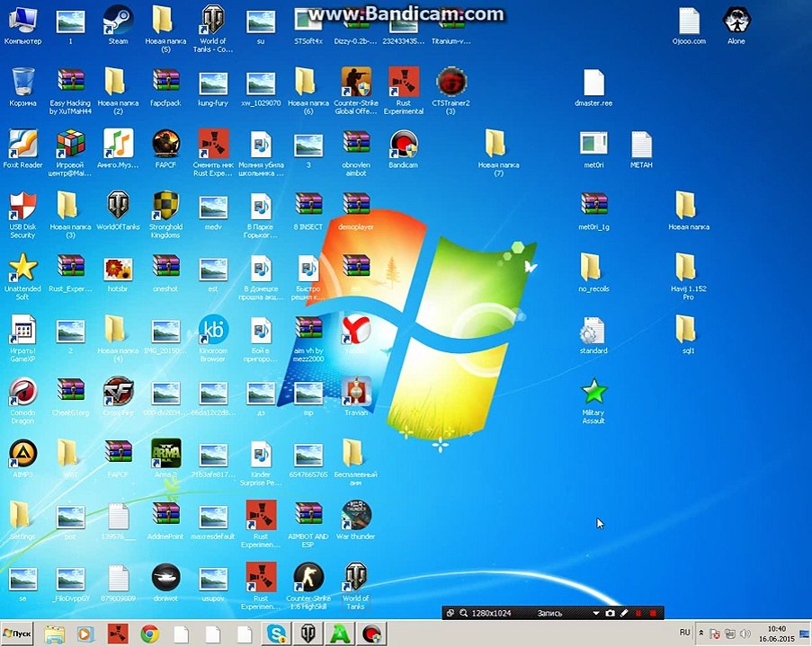Open Ojooo.com file
Screen dimensions: 812x647
(x=689, y=25)
